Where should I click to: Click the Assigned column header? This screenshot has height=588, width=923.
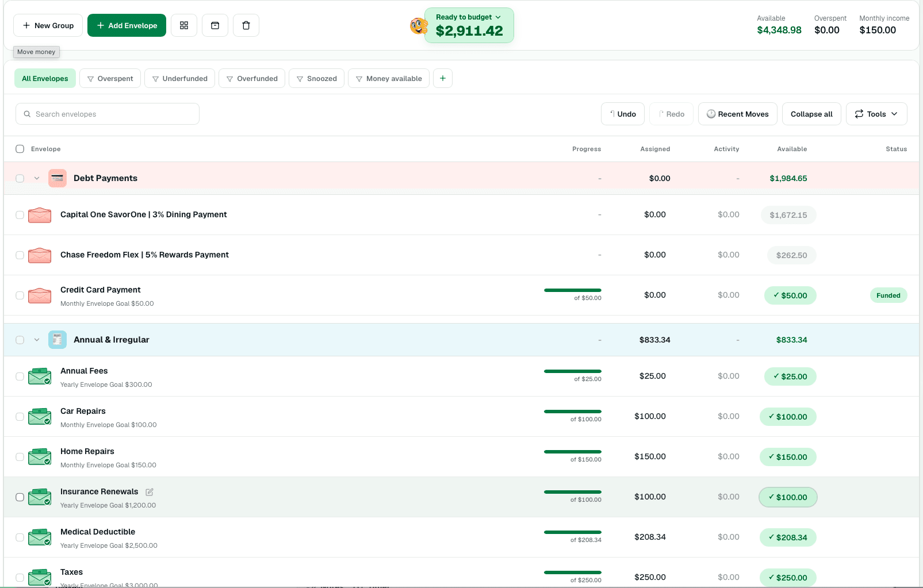(655, 149)
